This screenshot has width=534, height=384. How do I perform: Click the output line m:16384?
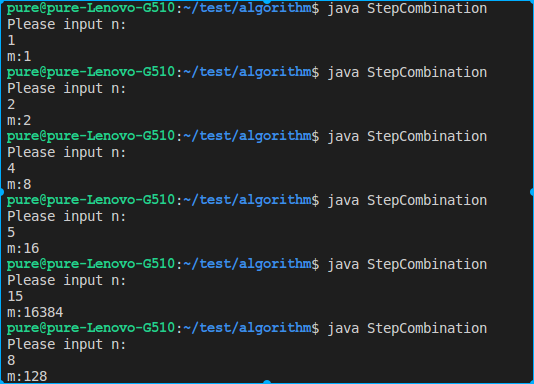[35, 313]
